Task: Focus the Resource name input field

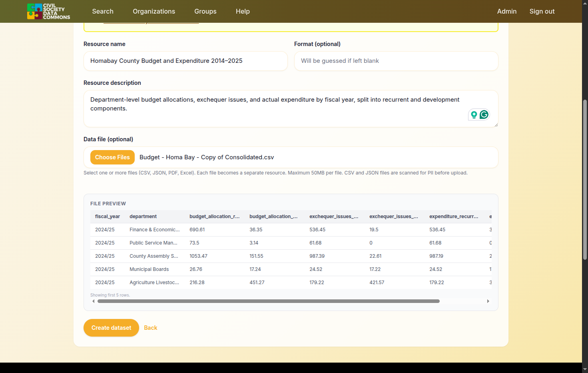Action: pos(185,61)
